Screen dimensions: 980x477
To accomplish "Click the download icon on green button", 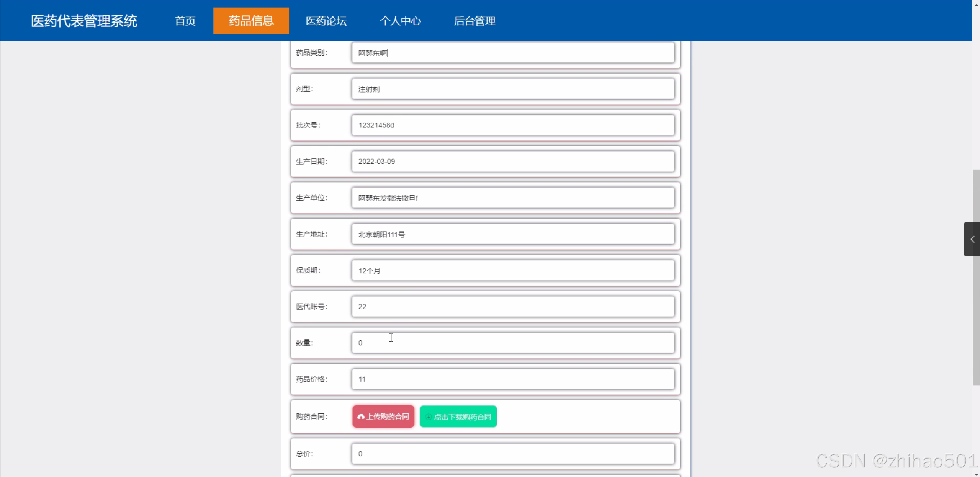I will point(429,417).
